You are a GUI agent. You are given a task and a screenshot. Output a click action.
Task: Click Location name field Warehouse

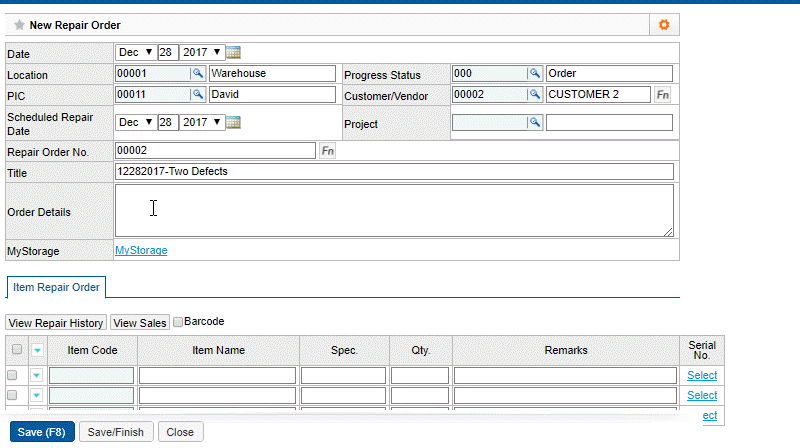272,73
